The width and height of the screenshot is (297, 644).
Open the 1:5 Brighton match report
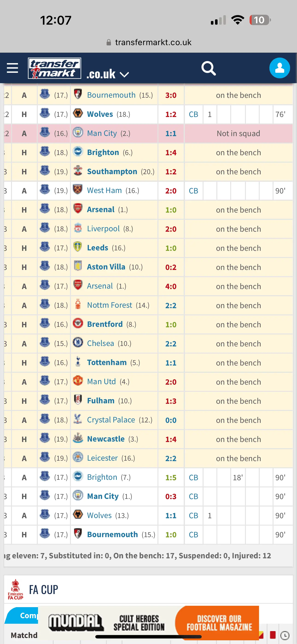pos(171,477)
